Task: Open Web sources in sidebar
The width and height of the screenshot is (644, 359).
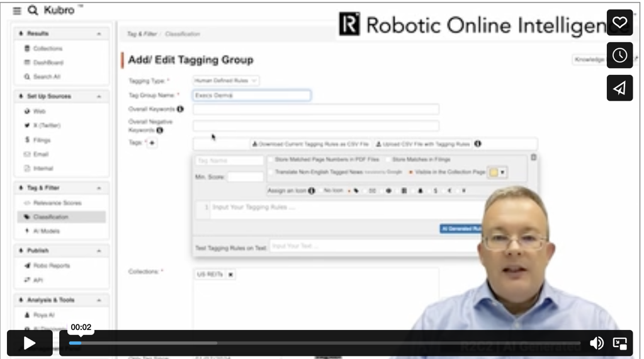Action: (x=35, y=111)
